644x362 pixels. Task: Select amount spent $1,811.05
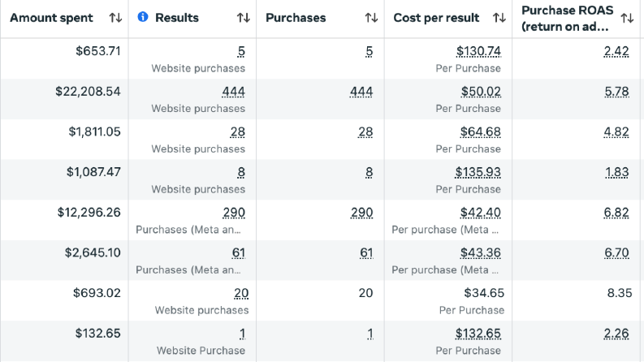pos(94,131)
